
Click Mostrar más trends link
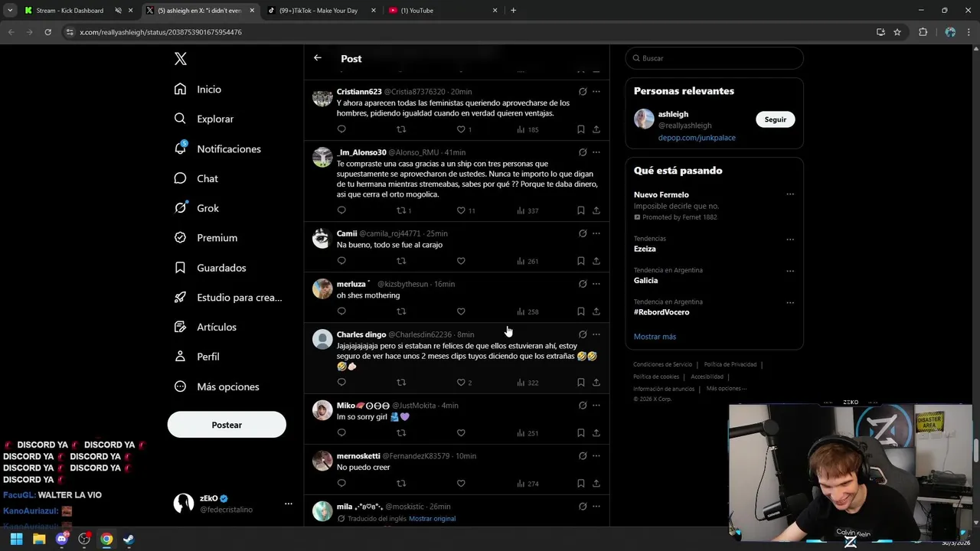coord(655,337)
